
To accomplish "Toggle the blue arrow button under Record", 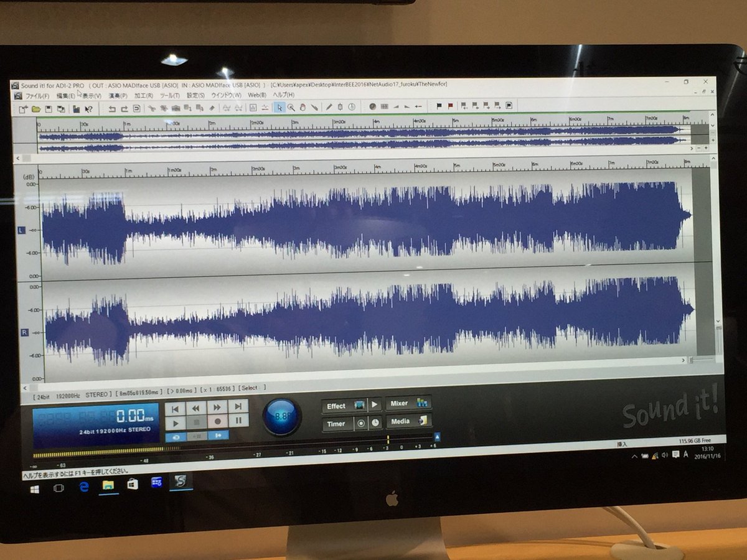I will pyautogui.click(x=217, y=436).
